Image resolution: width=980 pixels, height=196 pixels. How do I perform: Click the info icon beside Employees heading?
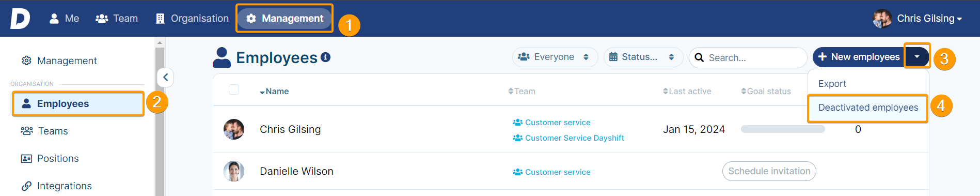(x=325, y=57)
